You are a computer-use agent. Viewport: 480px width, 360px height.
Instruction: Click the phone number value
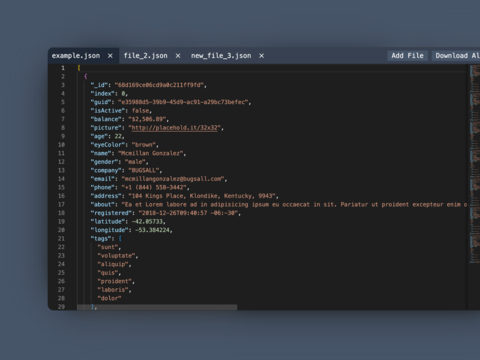tap(154, 187)
